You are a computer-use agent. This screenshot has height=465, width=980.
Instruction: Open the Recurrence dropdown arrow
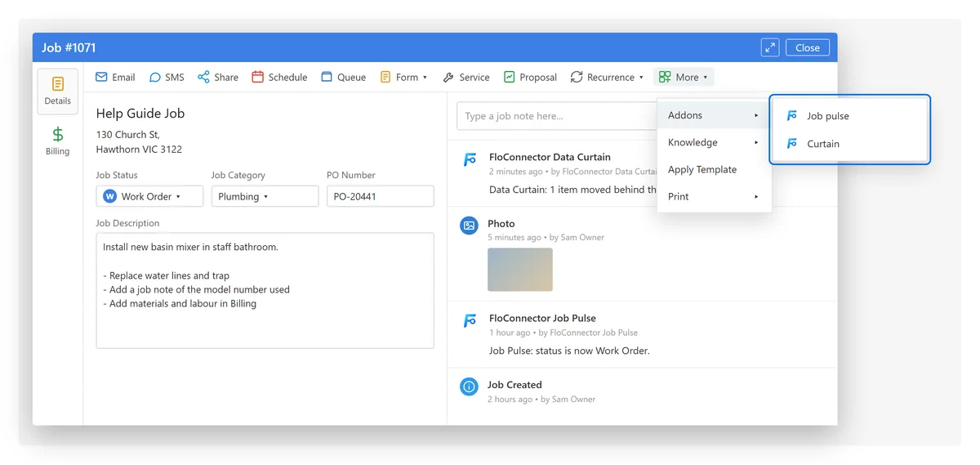[641, 78]
